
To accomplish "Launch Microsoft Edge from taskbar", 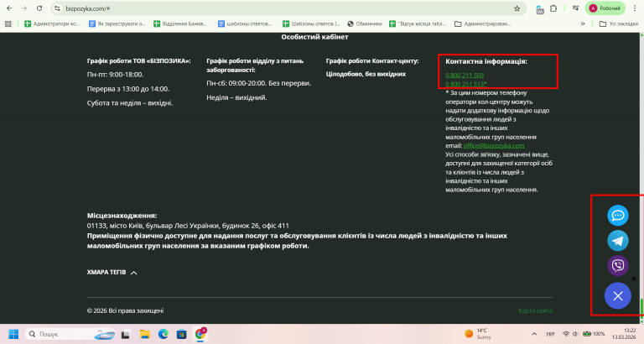I will point(164,334).
